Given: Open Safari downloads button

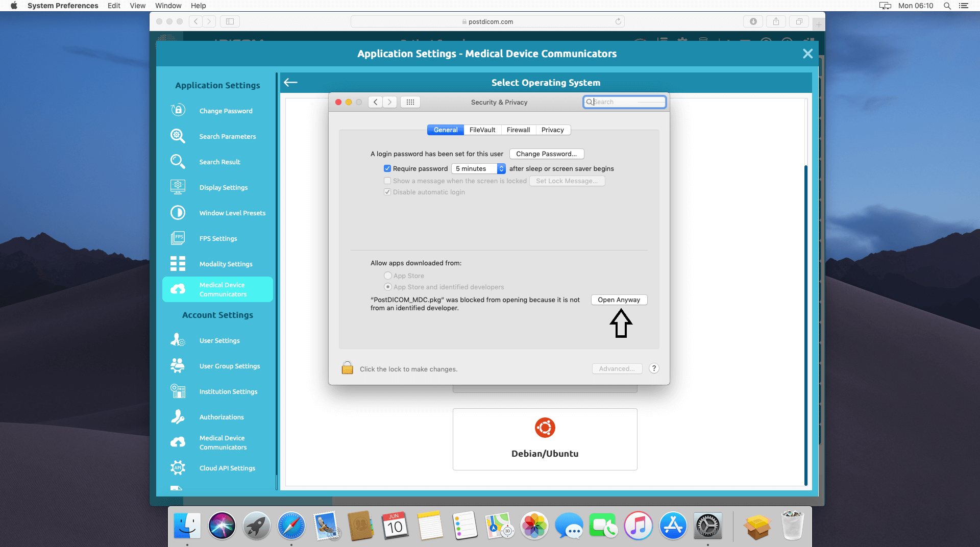Looking at the screenshot, I should (x=753, y=21).
